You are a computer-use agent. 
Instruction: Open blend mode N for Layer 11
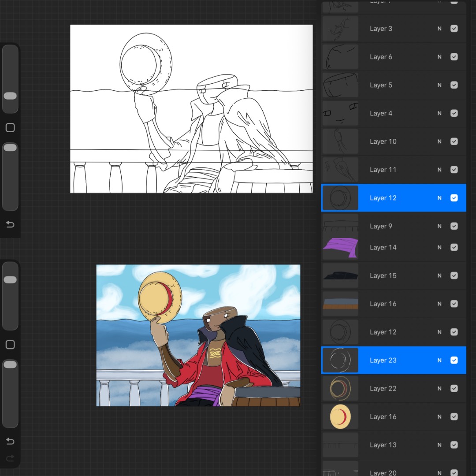pos(439,170)
